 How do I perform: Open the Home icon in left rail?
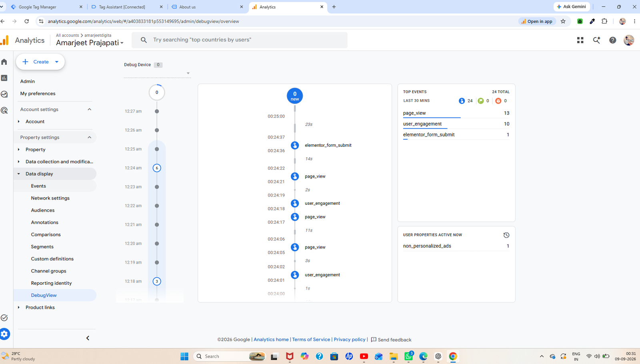click(4, 62)
